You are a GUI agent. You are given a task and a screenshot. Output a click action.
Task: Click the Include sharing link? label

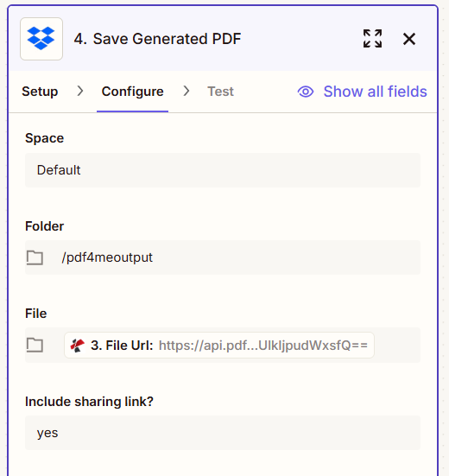click(x=89, y=402)
